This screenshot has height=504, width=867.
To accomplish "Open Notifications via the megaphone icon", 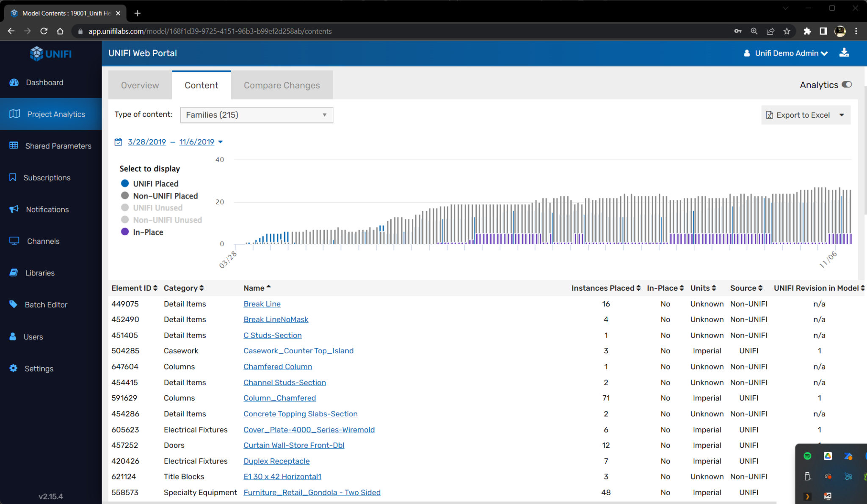I will [x=47, y=209].
